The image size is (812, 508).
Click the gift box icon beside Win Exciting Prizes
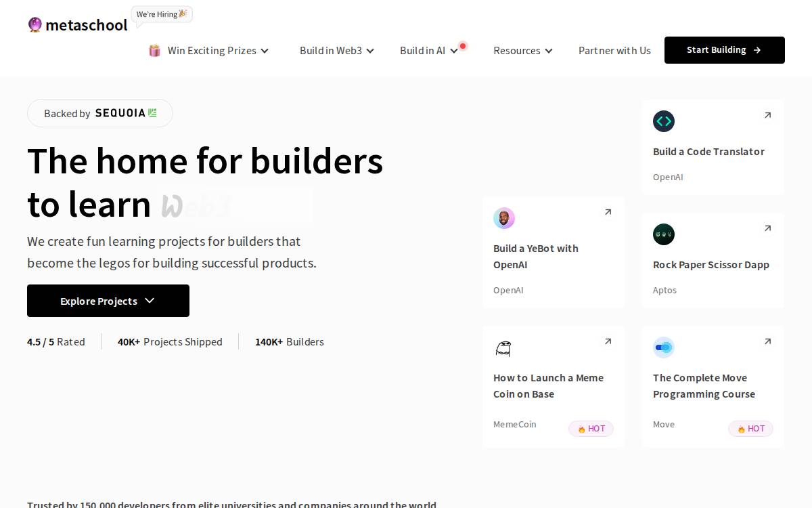coord(155,50)
